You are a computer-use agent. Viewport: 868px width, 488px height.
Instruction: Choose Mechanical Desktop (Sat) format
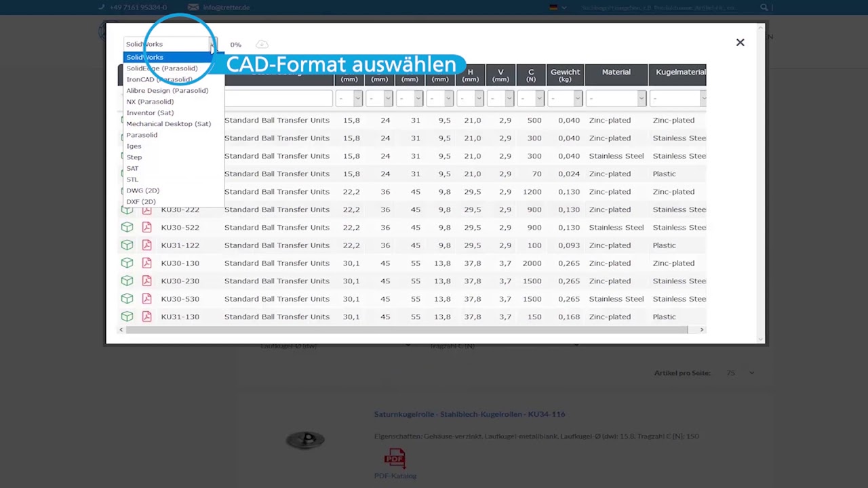[x=173, y=124]
